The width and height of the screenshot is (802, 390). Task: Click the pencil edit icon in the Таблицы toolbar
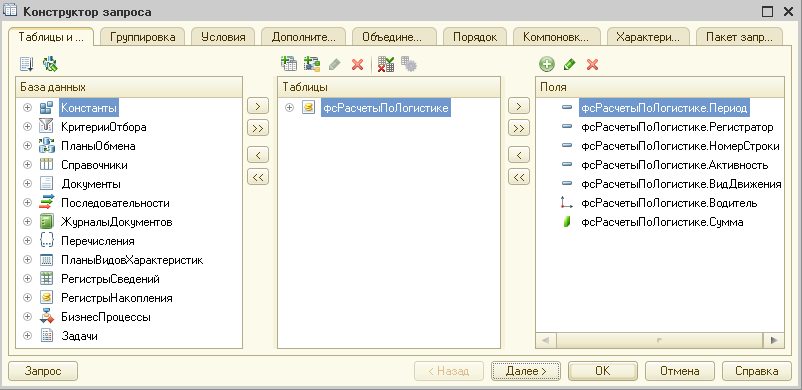click(334, 64)
